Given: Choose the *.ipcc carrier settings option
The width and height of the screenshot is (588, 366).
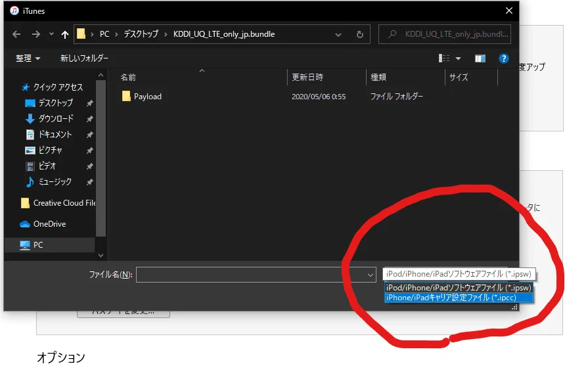Looking at the screenshot, I should tap(459, 298).
